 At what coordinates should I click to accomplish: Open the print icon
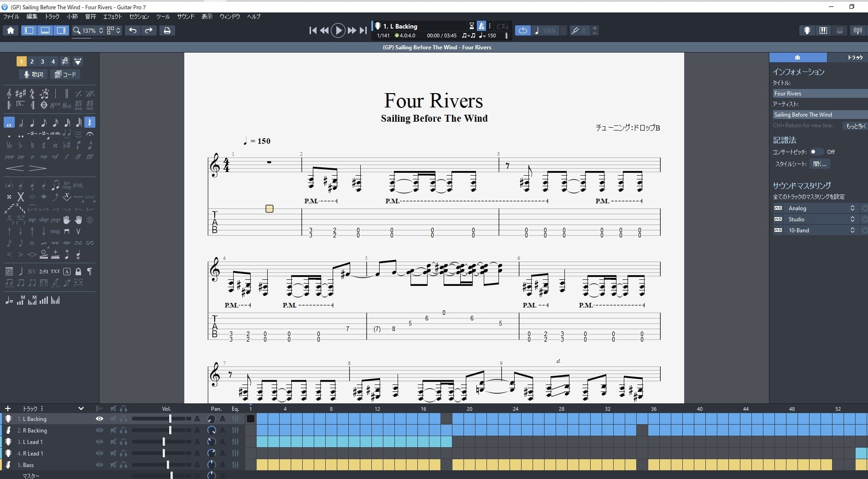point(167,30)
